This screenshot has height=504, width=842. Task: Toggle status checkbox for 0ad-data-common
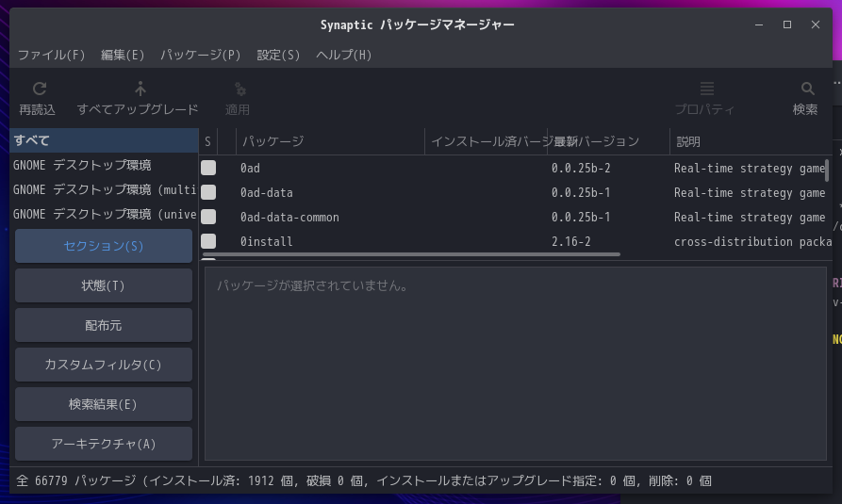208,217
